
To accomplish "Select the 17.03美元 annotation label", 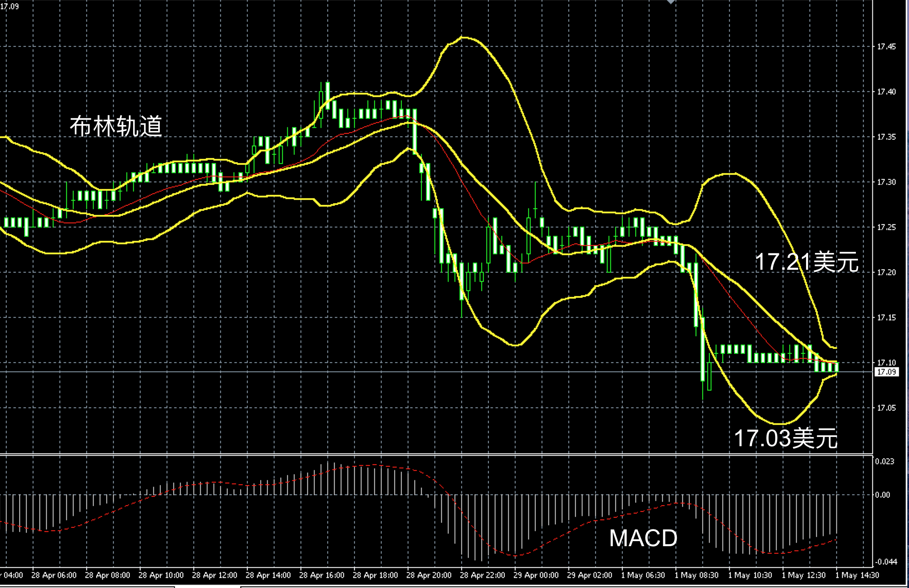I will coord(786,438).
